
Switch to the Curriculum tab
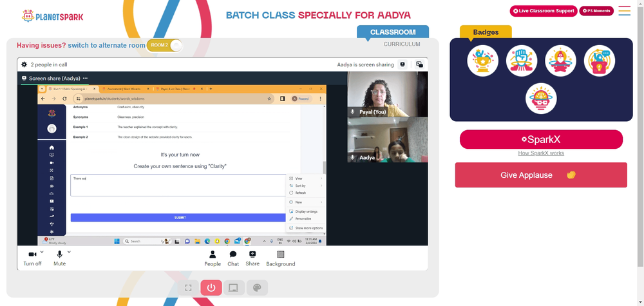tap(402, 44)
